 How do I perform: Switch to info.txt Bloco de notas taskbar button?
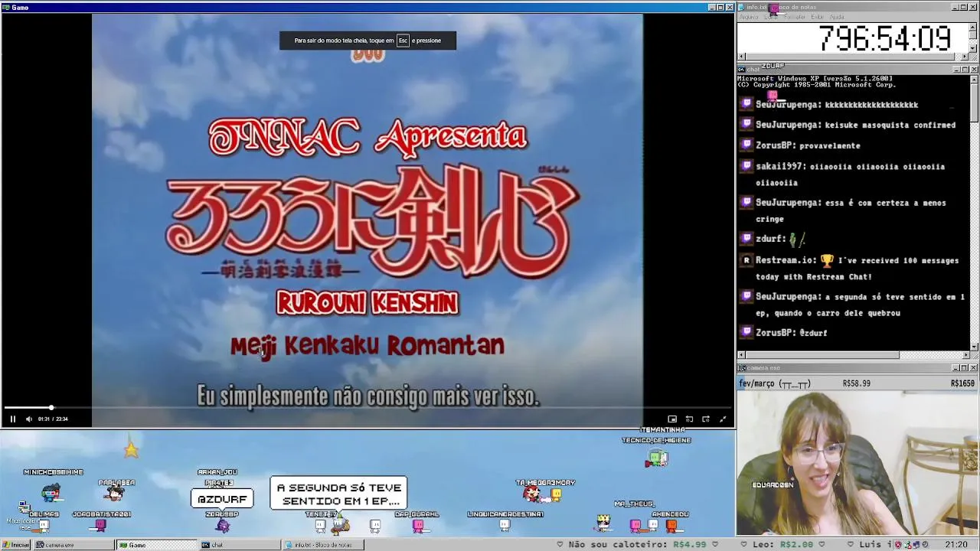[x=322, y=545]
